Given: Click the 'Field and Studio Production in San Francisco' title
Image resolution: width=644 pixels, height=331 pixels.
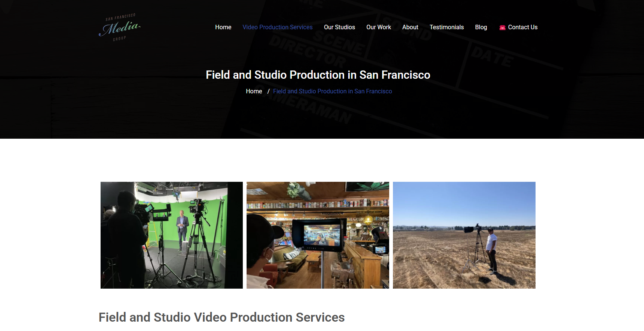Looking at the screenshot, I should (318, 75).
